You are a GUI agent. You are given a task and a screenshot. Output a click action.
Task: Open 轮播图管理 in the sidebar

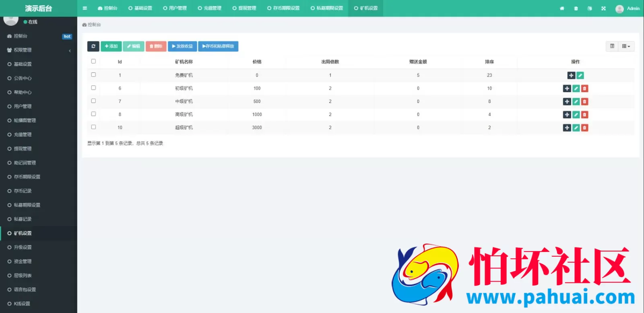(39, 121)
